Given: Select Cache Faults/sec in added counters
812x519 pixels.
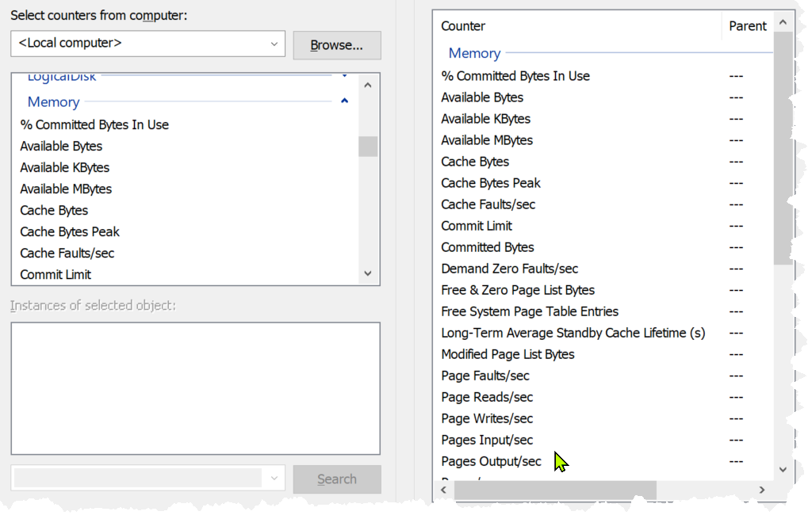Looking at the screenshot, I should pos(488,204).
